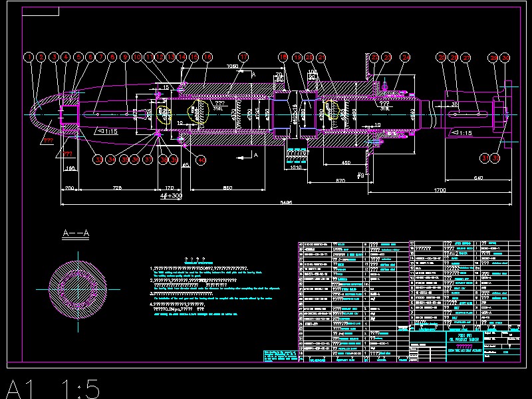This screenshot has width=532, height=399.
Task: Click part balloon number 40
Action: (x=201, y=160)
